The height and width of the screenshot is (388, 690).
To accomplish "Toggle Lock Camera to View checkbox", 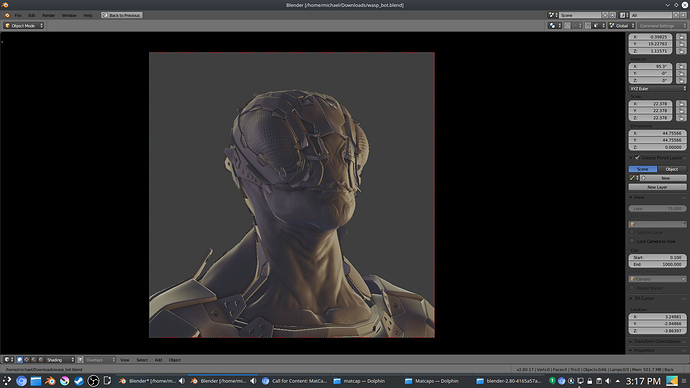I will point(632,241).
